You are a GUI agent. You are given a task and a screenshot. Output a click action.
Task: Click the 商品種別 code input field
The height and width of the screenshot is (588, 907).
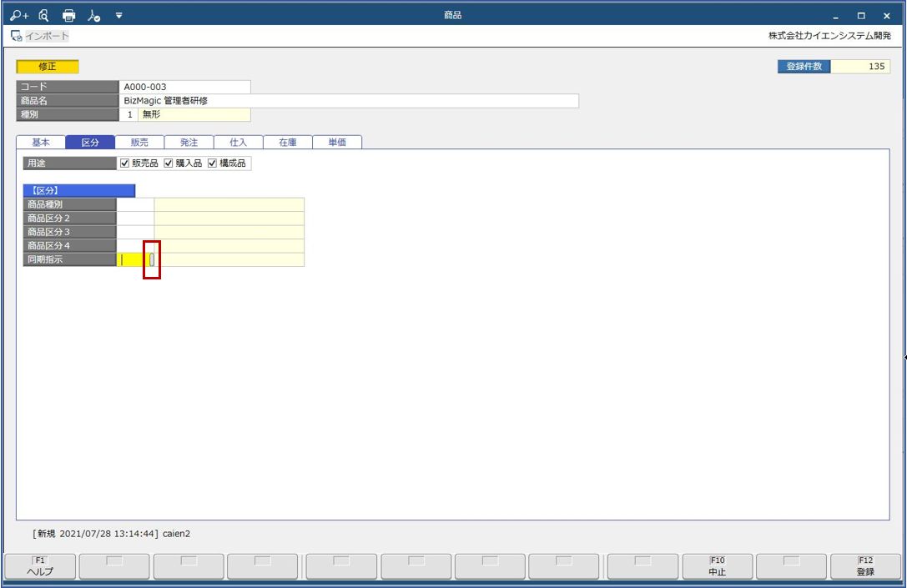coord(135,204)
